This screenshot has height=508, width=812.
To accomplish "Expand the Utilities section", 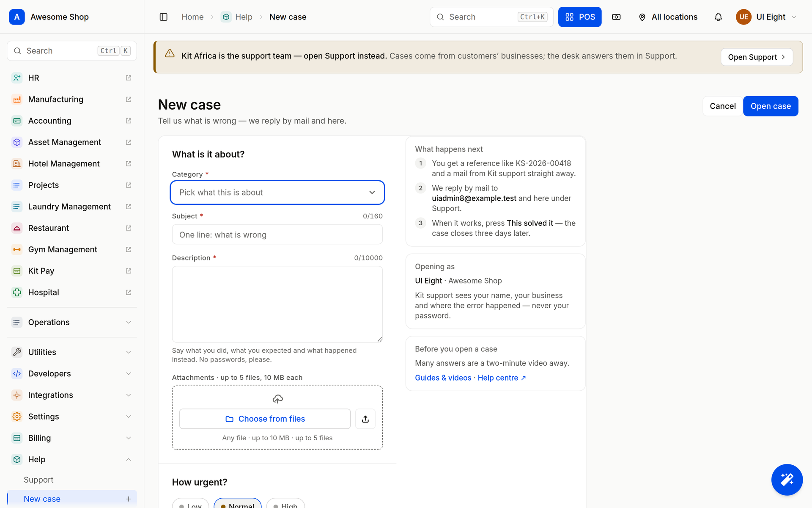I will 72,352.
